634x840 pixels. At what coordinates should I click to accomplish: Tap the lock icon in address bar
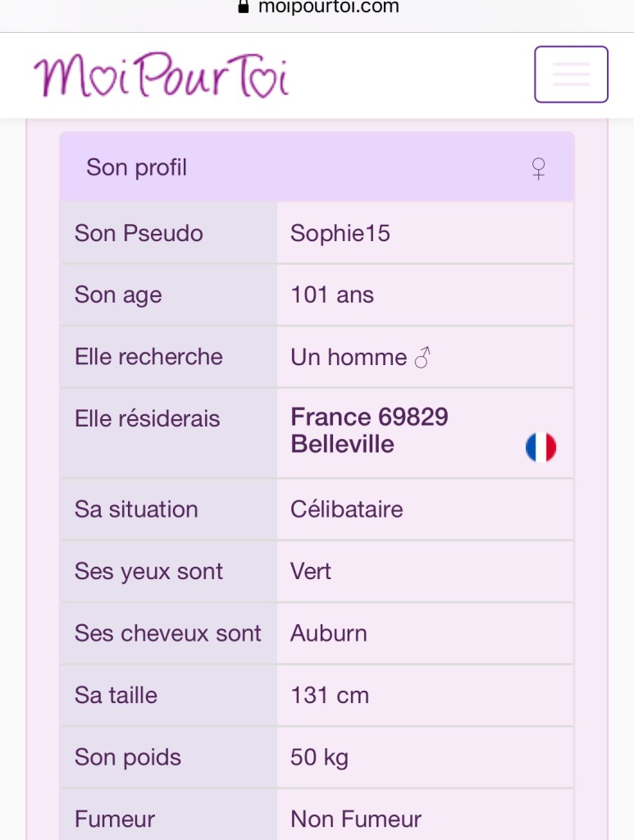click(243, 7)
